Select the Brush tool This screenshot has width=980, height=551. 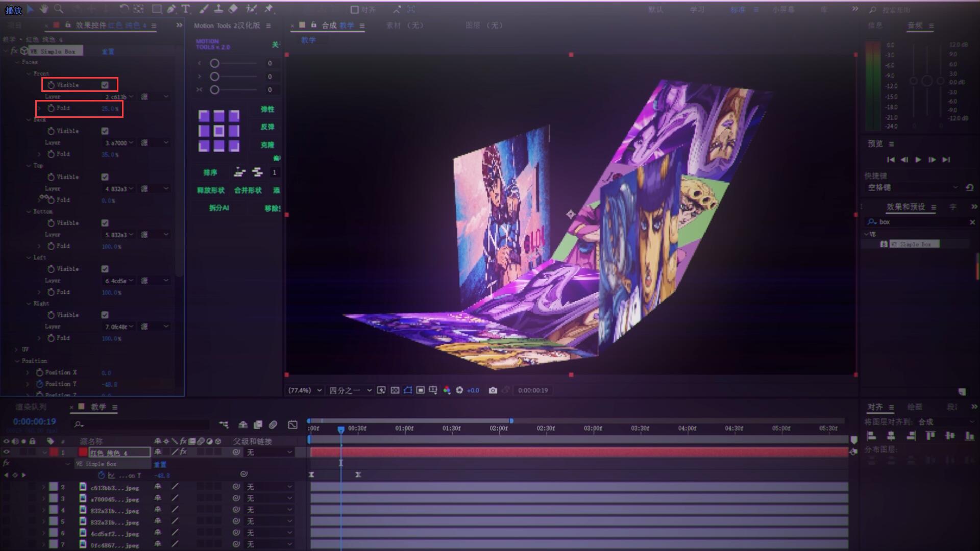click(x=204, y=9)
